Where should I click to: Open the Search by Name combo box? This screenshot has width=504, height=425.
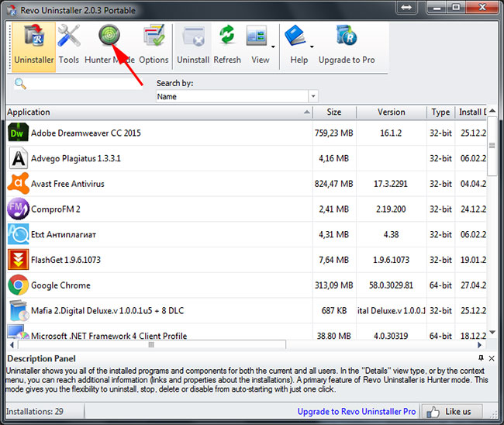pyautogui.click(x=236, y=97)
